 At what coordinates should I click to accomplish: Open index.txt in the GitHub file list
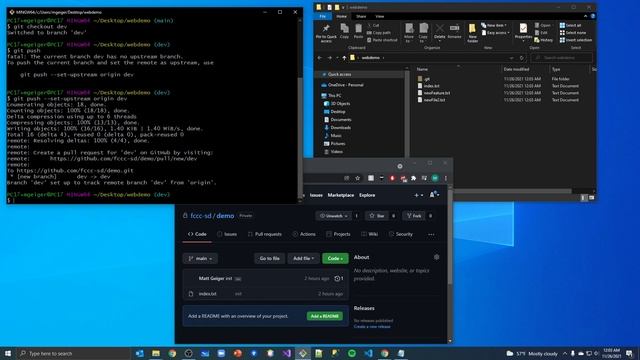click(207, 293)
